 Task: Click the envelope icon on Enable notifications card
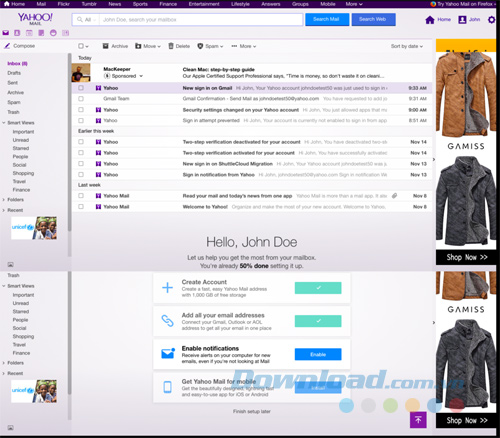(168, 353)
